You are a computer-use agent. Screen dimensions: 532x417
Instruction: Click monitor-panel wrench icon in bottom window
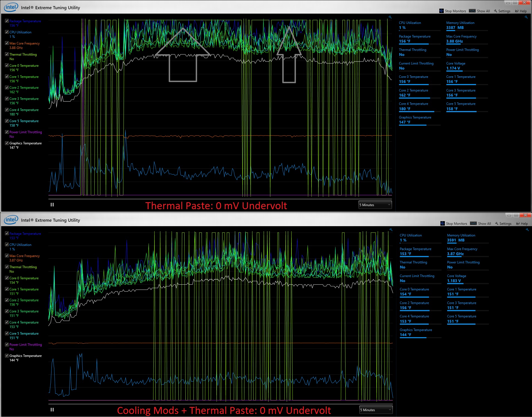pyautogui.click(x=527, y=230)
